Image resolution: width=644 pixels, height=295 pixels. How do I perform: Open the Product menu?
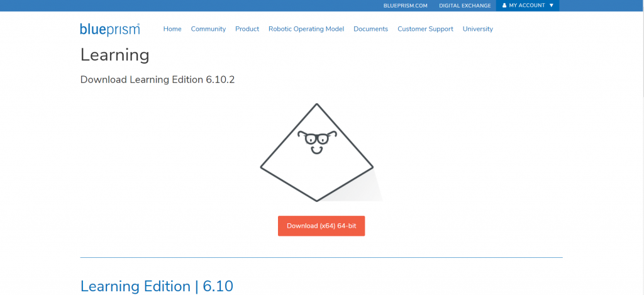[247, 29]
